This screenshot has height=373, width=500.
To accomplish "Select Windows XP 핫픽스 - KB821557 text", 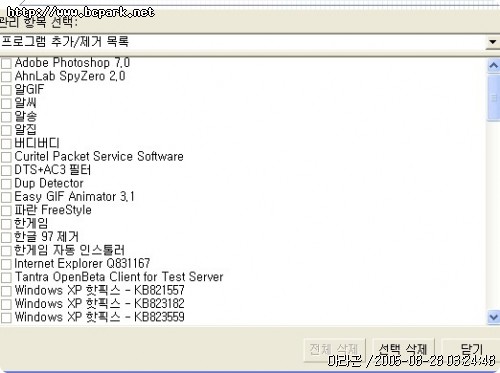I will click(x=99, y=290).
